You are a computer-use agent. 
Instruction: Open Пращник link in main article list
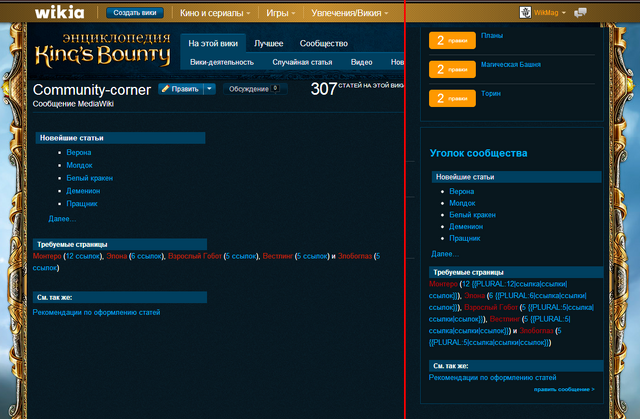coord(82,204)
